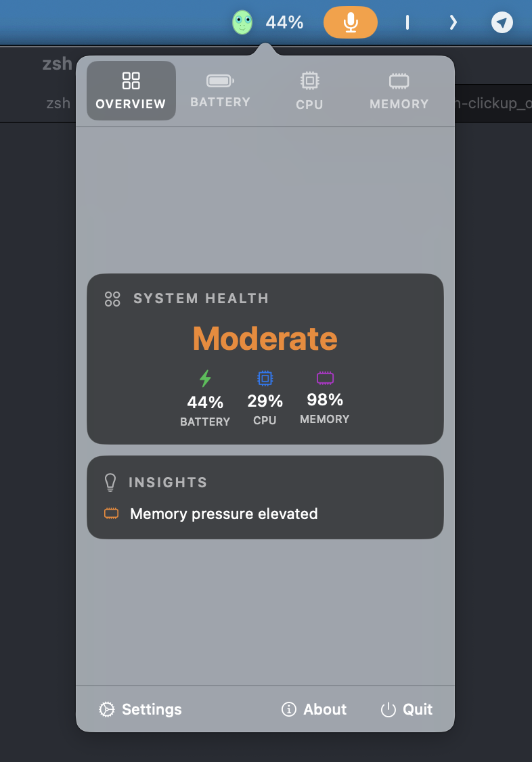Click the Insights lightbulb icon
This screenshot has width=532, height=762.
coord(110,482)
